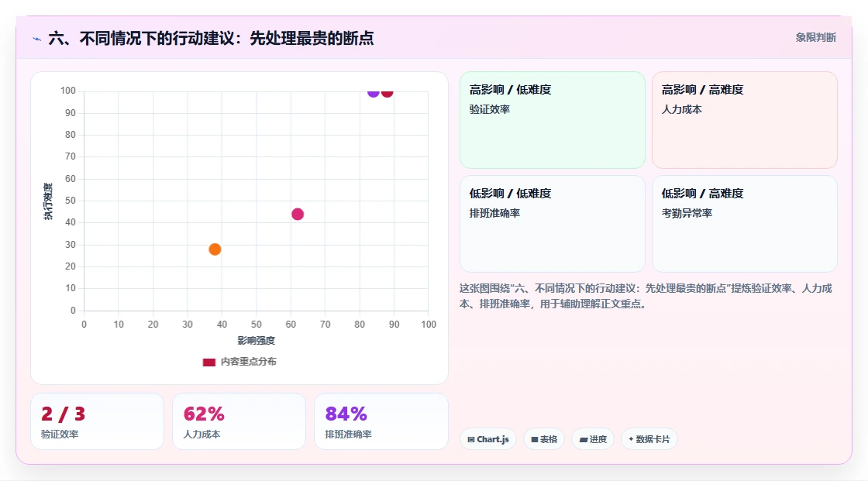868x481 pixels.
Task: Click the 象限判断 label in header
Action: pos(815,38)
